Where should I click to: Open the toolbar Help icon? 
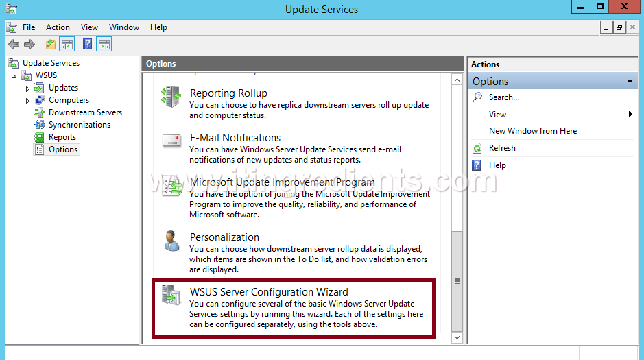pyautogui.click(x=87, y=45)
